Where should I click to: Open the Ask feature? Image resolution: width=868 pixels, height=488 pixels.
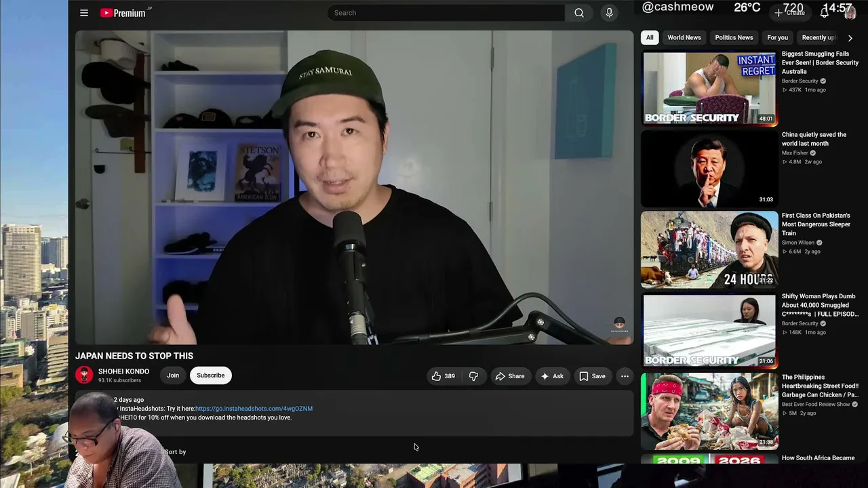tap(551, 376)
